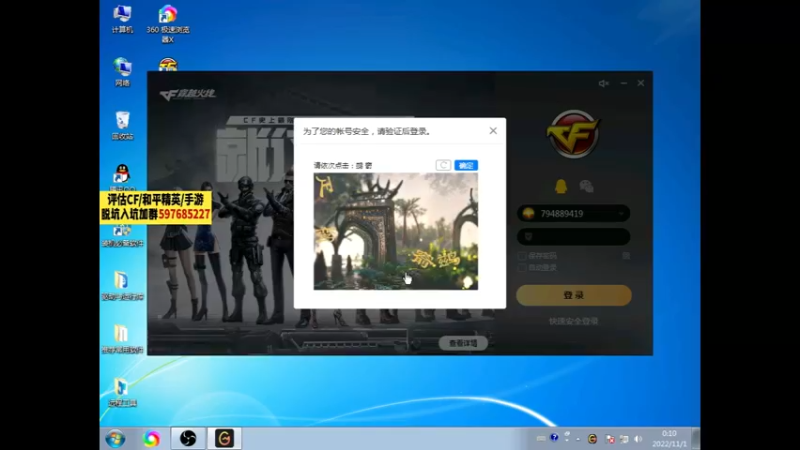This screenshot has width=800, height=450.
Task: Mute the CF launcher sound
Action: coord(604,83)
